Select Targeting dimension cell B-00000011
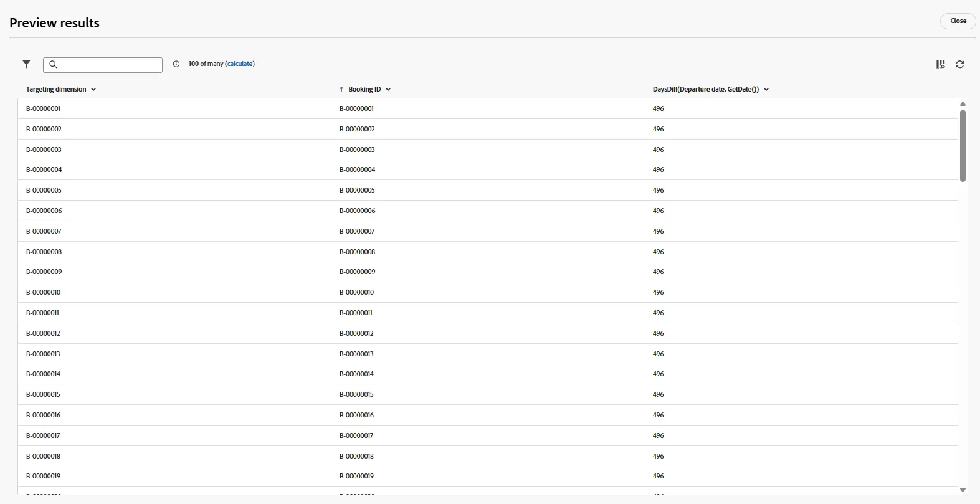The height and width of the screenshot is (504, 980). (42, 313)
